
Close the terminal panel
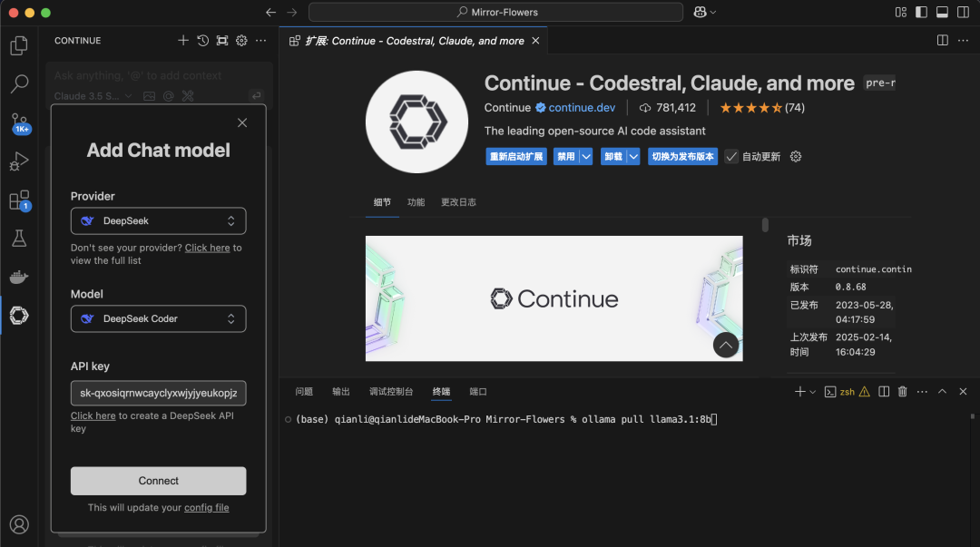(x=963, y=391)
